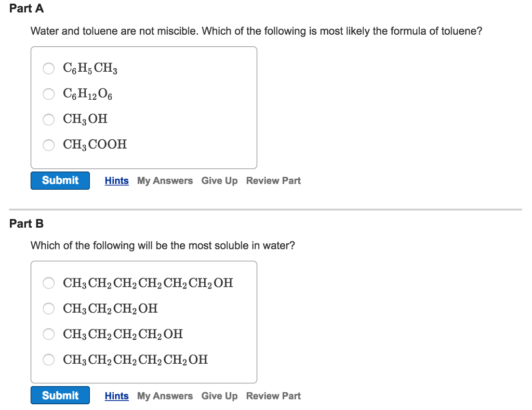
Task: Select the CH3COOH answer choice
Action: 48,145
